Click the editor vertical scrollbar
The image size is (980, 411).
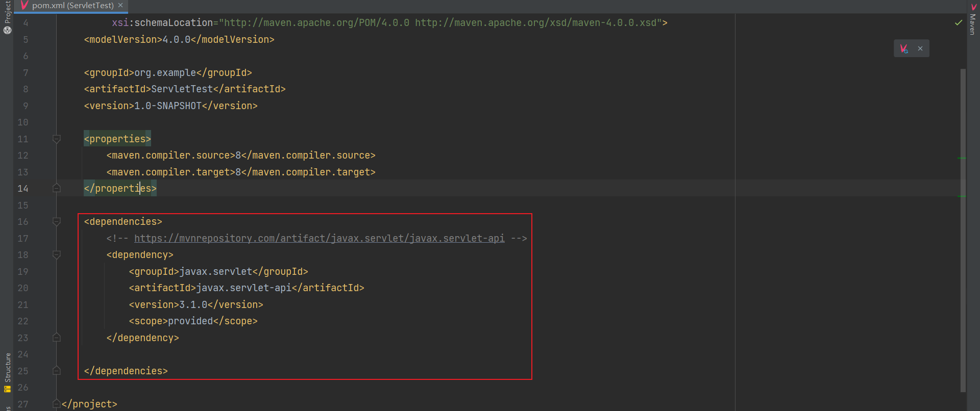[963, 229]
